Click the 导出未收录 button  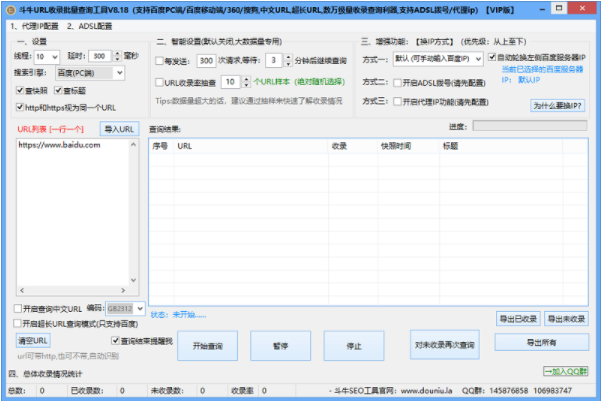[566, 319]
